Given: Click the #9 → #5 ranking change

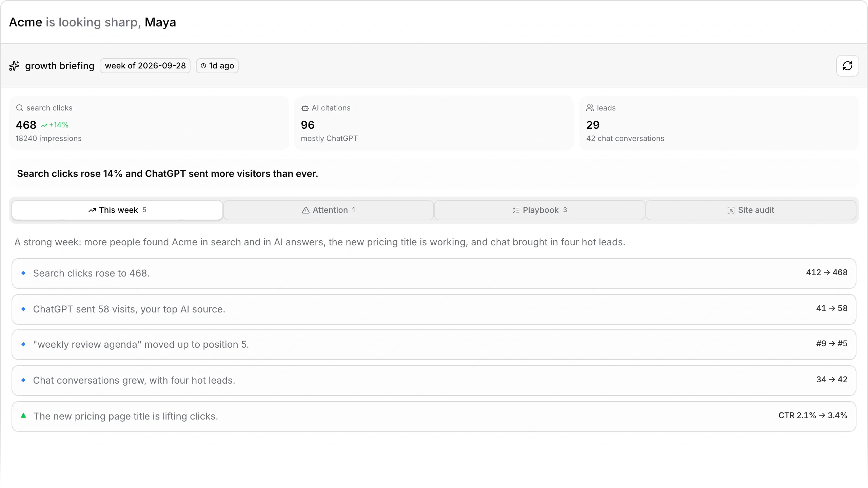Looking at the screenshot, I should (832, 344).
